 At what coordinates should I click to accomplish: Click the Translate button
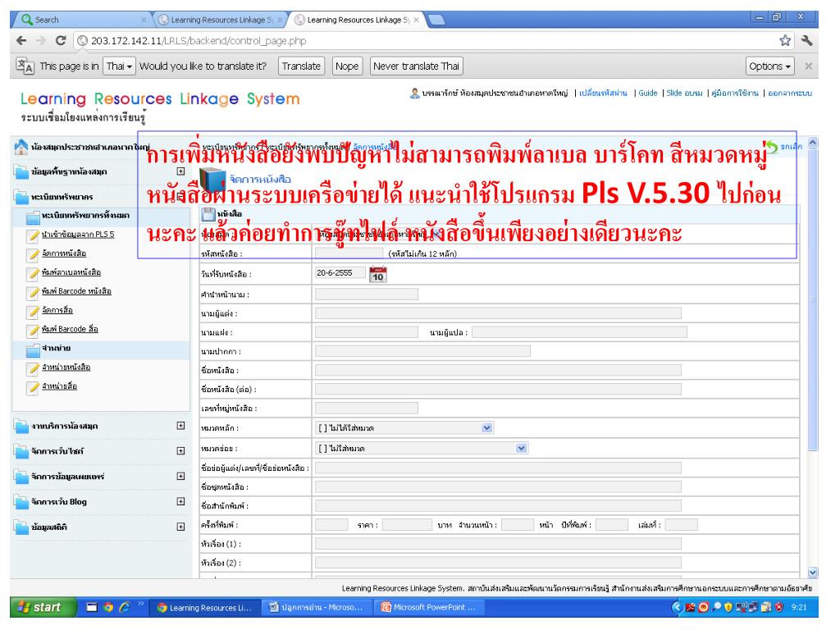pos(301,66)
